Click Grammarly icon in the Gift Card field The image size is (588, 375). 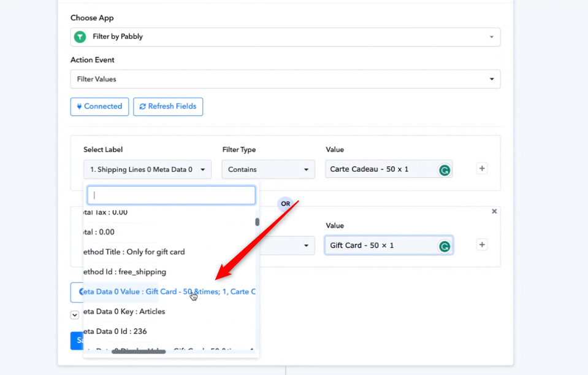[445, 247]
